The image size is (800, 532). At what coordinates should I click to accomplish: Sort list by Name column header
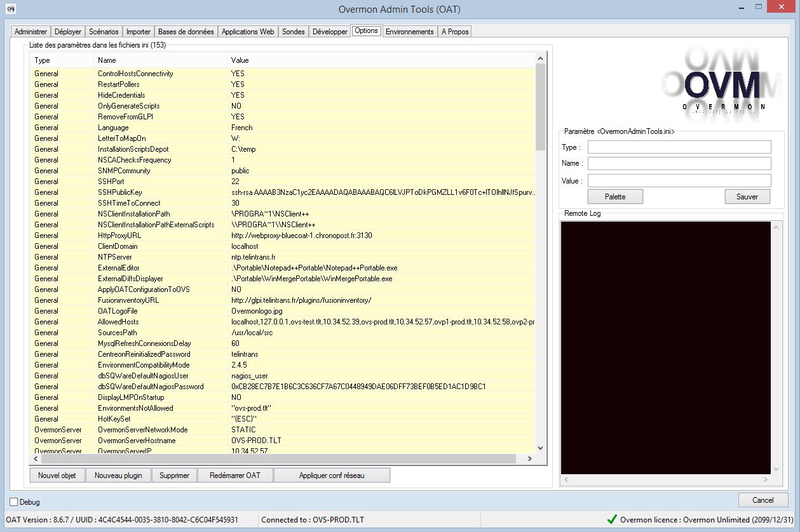click(x=160, y=60)
